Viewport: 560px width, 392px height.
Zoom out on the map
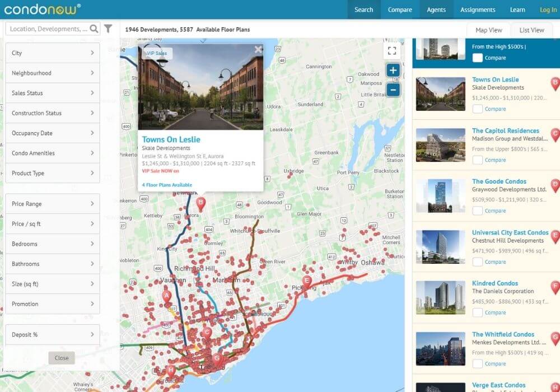tap(393, 90)
